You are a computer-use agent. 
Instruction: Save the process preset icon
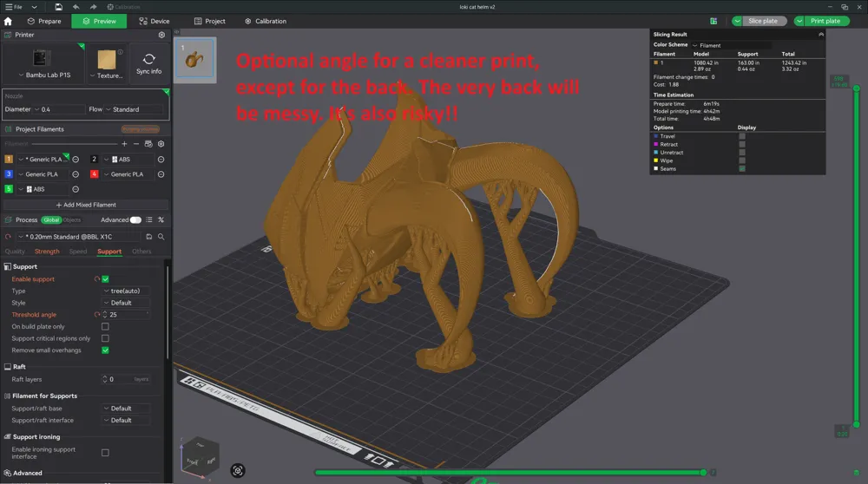tap(149, 237)
